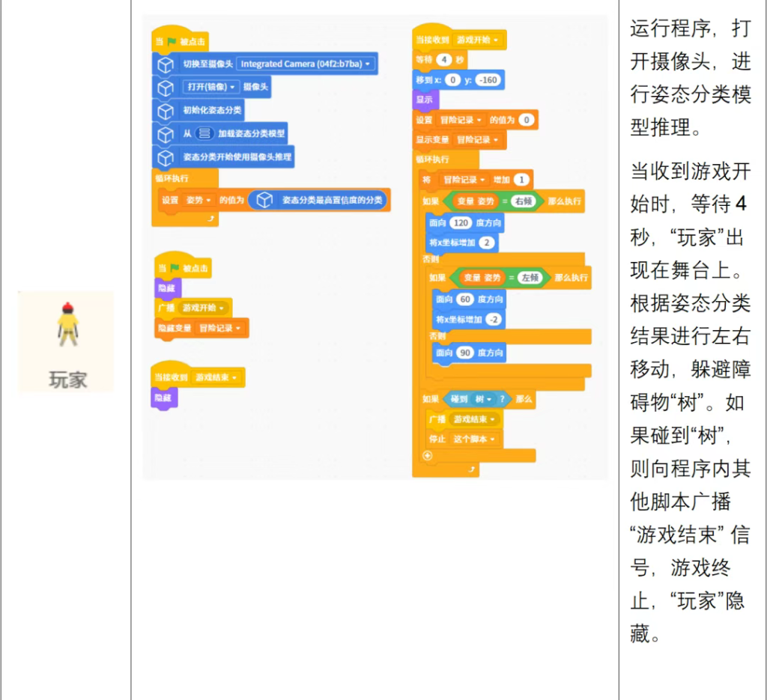Click the green flag above the camera blocks
Image resolution: width=767 pixels, height=700 pixels.
pyautogui.click(x=172, y=42)
